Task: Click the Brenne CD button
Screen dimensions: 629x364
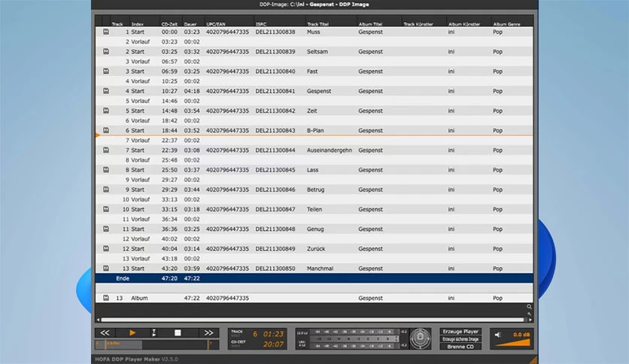Action: (x=460, y=347)
